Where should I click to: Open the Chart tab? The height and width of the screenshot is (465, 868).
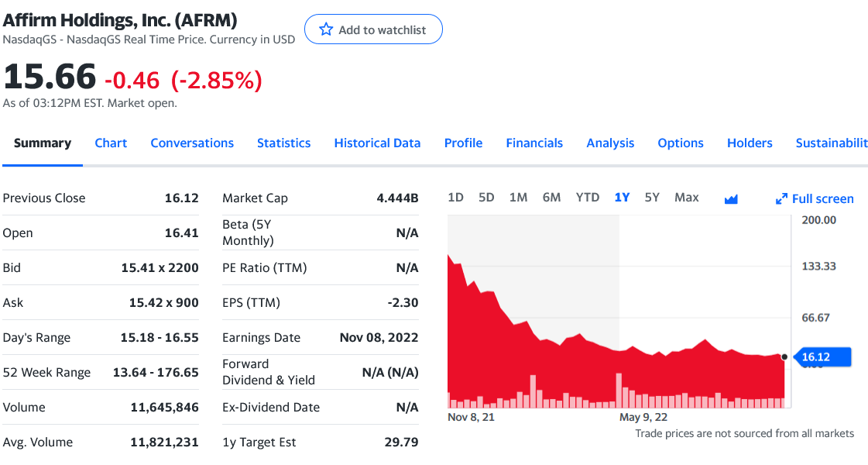tap(111, 143)
